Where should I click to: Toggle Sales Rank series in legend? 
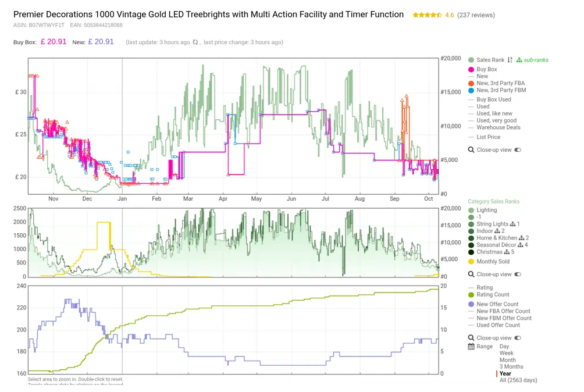click(486, 60)
